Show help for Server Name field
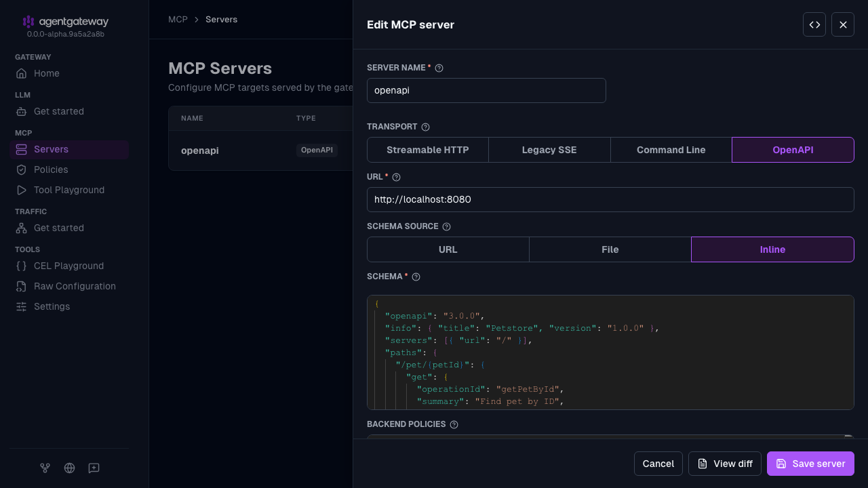The height and width of the screenshot is (488, 868). [439, 68]
